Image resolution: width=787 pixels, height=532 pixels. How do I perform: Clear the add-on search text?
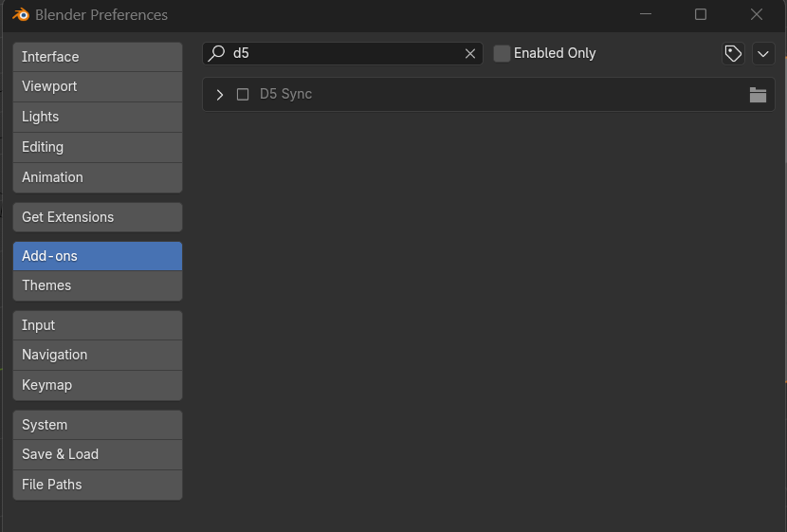(x=470, y=54)
